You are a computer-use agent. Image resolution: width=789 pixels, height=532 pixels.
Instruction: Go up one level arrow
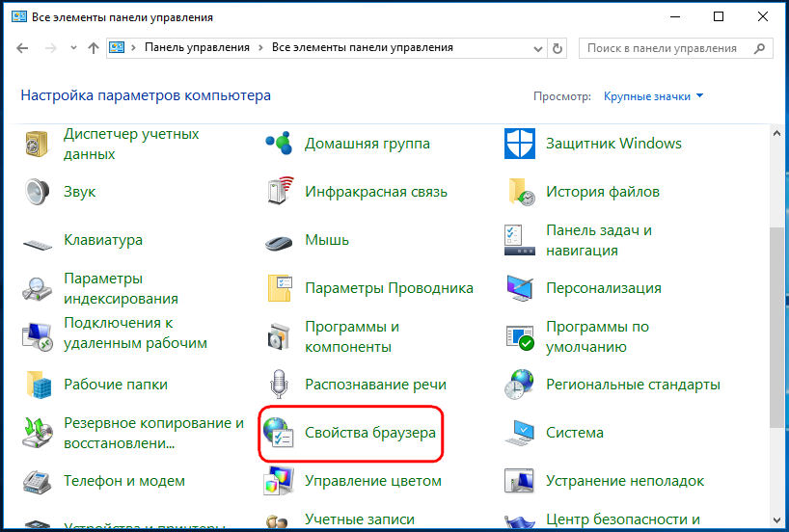point(94,48)
